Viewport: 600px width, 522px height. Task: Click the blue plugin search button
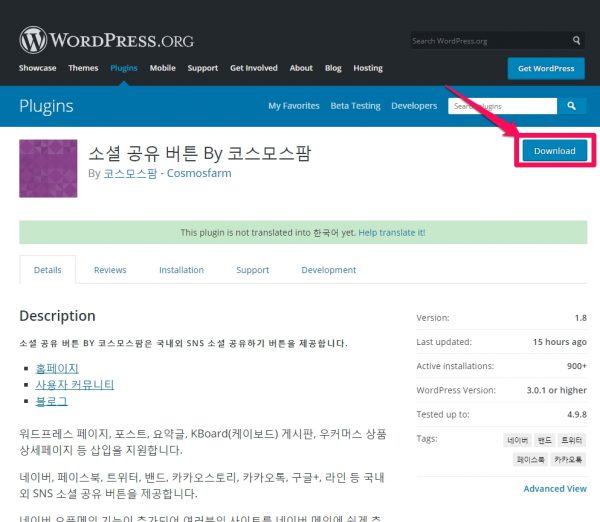click(571, 106)
